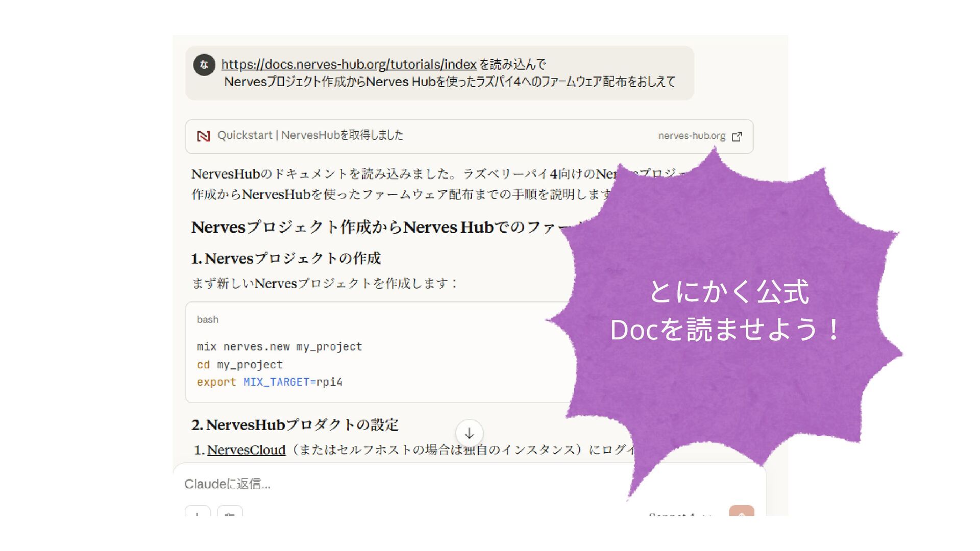Viewport: 980px width, 551px height.
Task: Open the NervesCloud hyperlink
Action: 246,450
